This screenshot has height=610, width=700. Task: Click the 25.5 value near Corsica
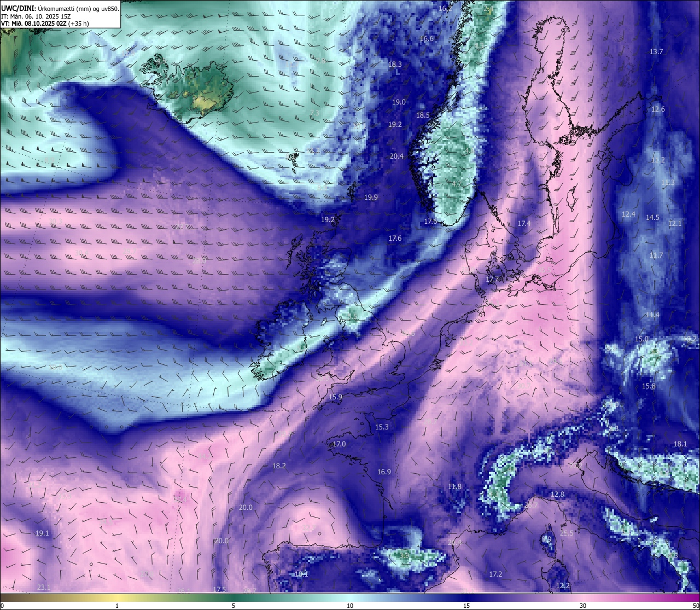pyautogui.click(x=567, y=533)
